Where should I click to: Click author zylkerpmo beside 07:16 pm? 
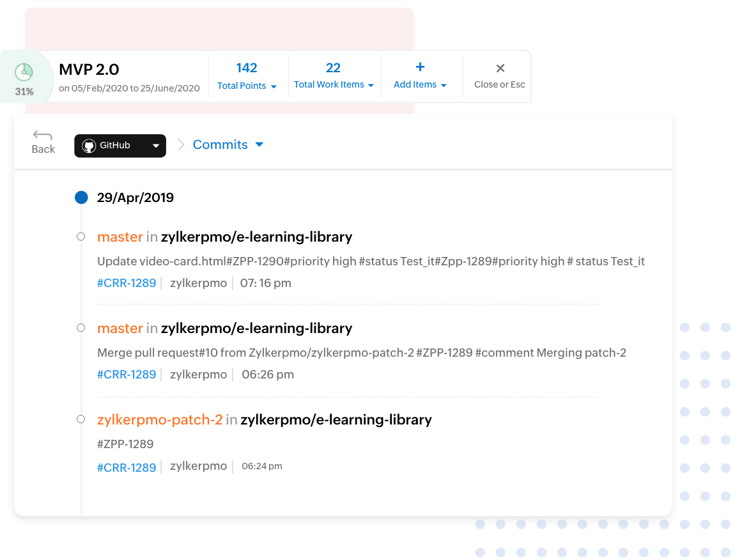198,283
